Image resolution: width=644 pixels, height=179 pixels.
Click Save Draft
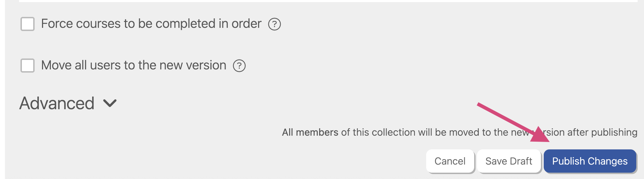pos(508,161)
